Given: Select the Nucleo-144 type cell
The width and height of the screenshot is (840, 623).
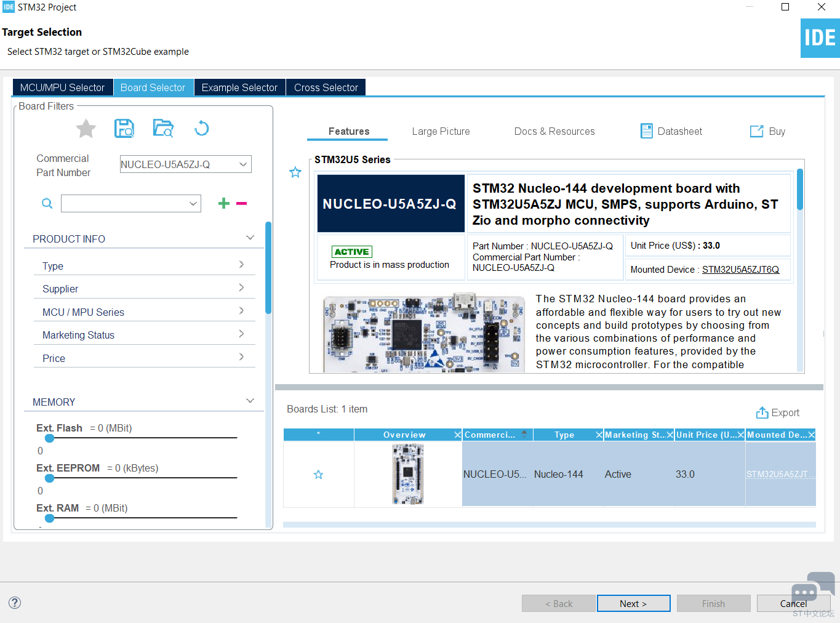Looking at the screenshot, I should (x=559, y=475).
